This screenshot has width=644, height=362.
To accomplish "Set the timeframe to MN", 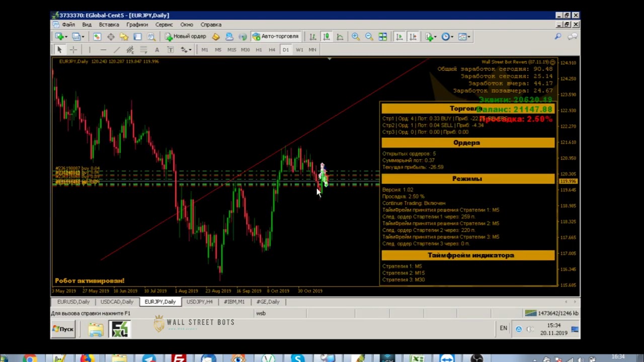I will 312,50.
